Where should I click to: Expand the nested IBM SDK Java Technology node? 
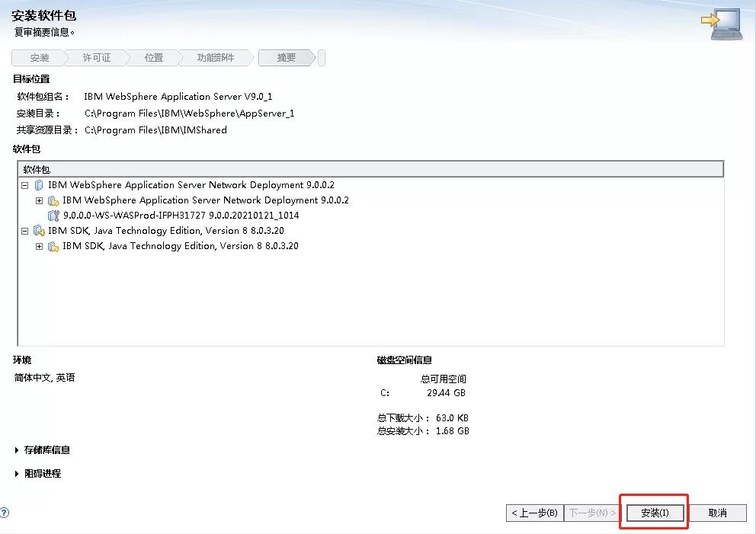coord(40,246)
